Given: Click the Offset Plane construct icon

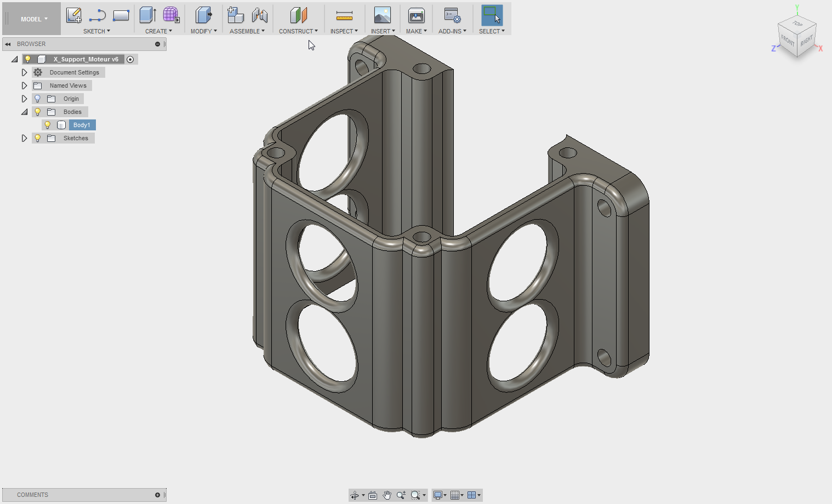Looking at the screenshot, I should click(x=298, y=15).
